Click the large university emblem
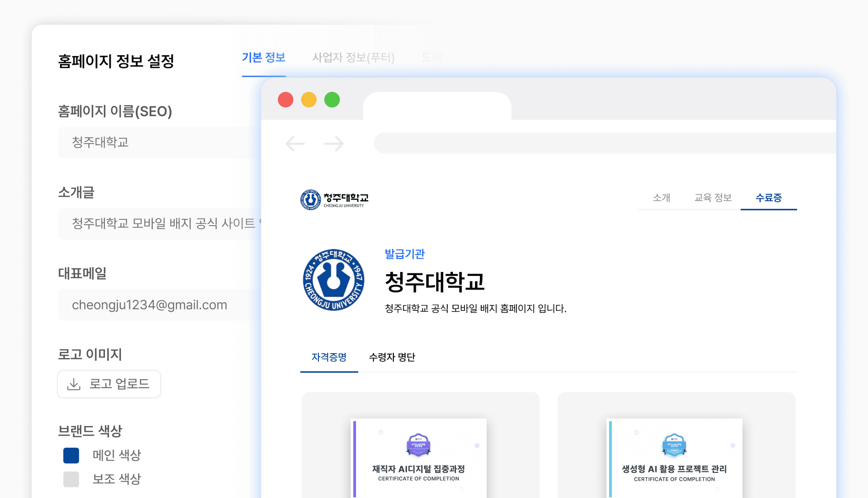The height and width of the screenshot is (498, 868). 333,280
